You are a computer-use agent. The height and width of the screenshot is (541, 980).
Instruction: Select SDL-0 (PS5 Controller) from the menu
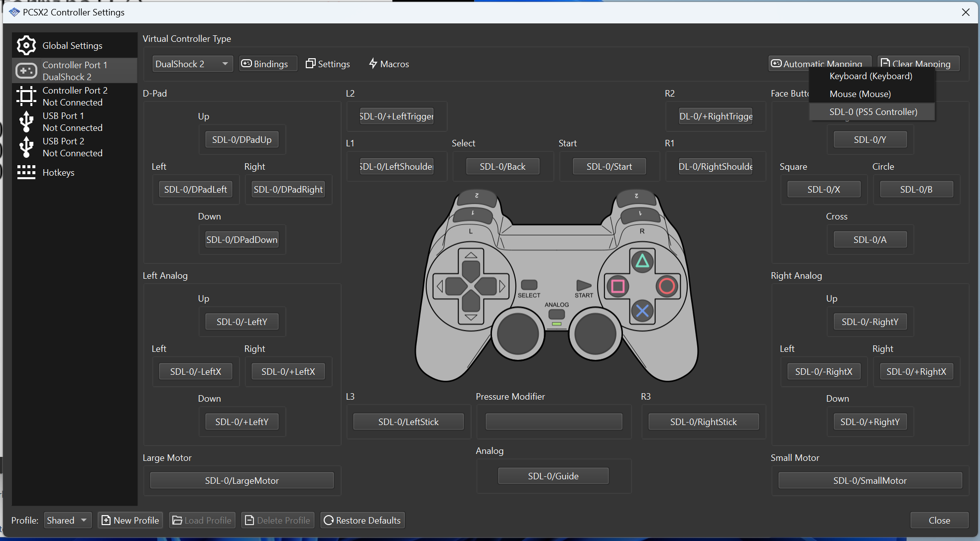872,111
